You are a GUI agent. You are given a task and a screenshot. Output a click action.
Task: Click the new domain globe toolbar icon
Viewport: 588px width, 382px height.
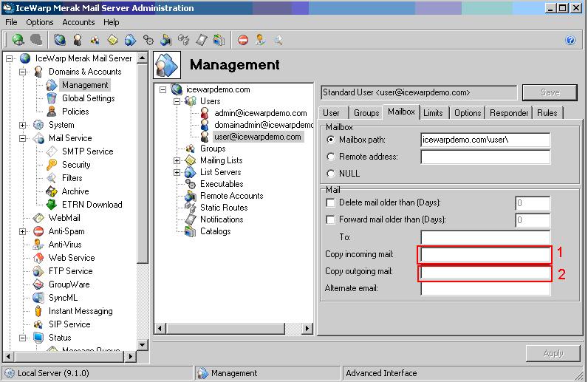pyautogui.click(x=60, y=39)
